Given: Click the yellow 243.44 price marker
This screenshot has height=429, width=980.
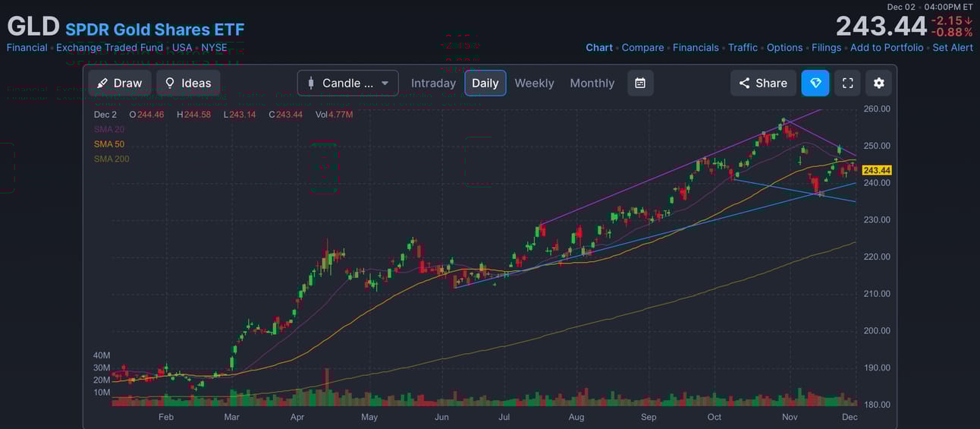Looking at the screenshot, I should [x=877, y=170].
